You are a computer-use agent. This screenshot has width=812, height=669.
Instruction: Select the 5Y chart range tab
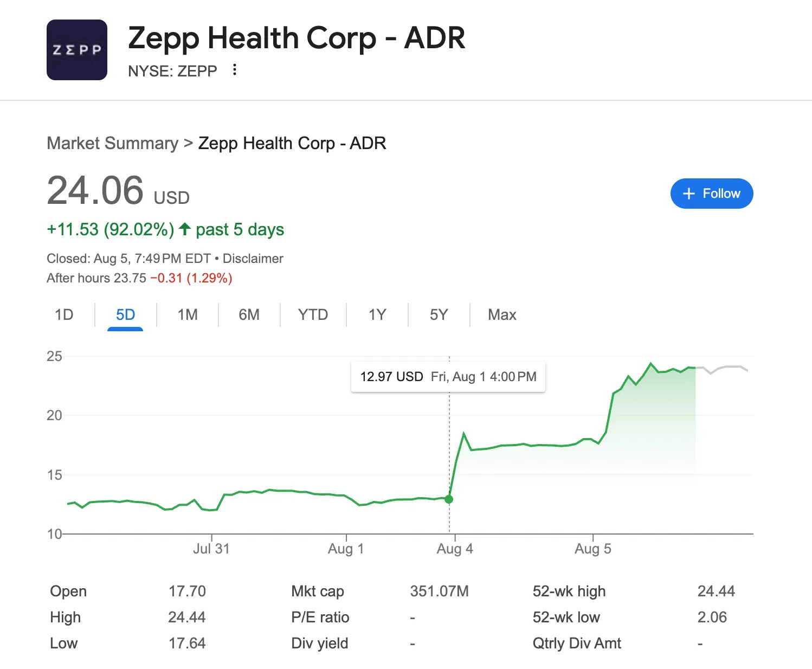(439, 314)
